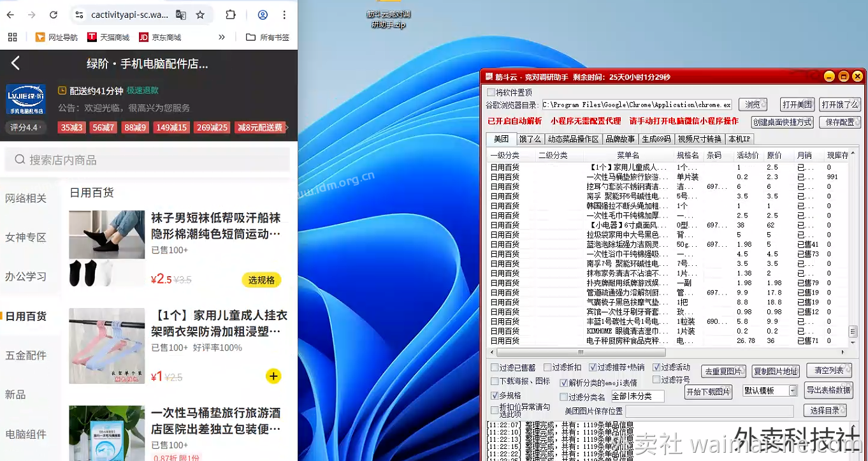Switch to the 生成69码 tab
The width and height of the screenshot is (868, 461).
click(x=656, y=139)
